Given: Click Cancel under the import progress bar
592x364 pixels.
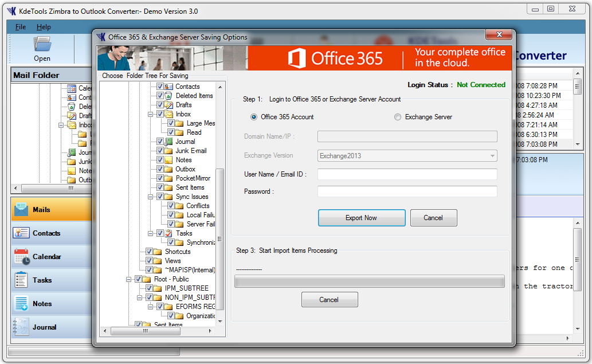Looking at the screenshot, I should [x=329, y=299].
